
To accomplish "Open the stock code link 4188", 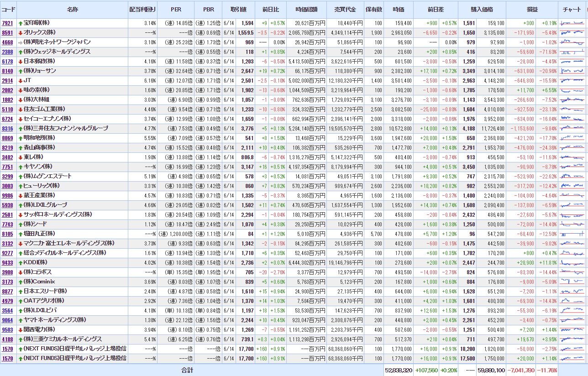I will [7, 339].
